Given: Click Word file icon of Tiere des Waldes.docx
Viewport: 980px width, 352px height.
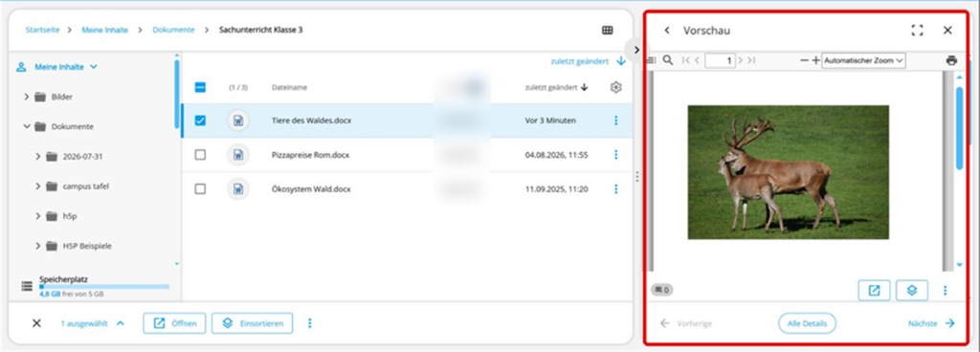Looking at the screenshot, I should pos(238,121).
